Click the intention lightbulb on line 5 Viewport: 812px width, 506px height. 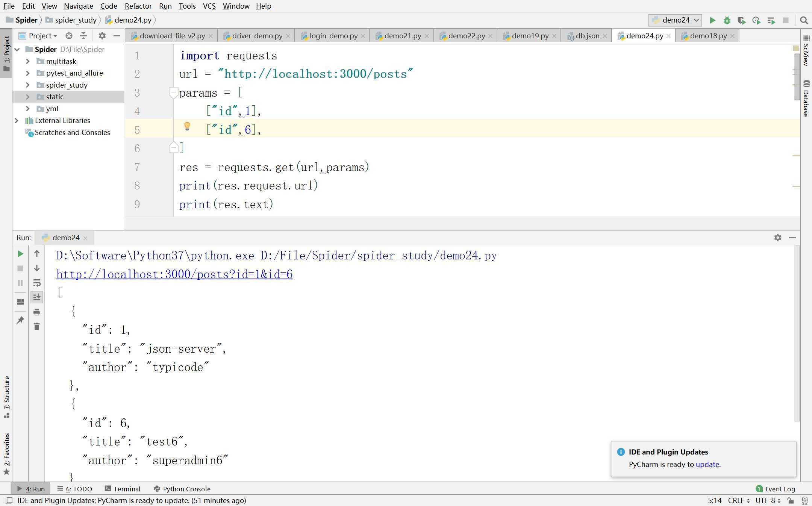click(187, 127)
